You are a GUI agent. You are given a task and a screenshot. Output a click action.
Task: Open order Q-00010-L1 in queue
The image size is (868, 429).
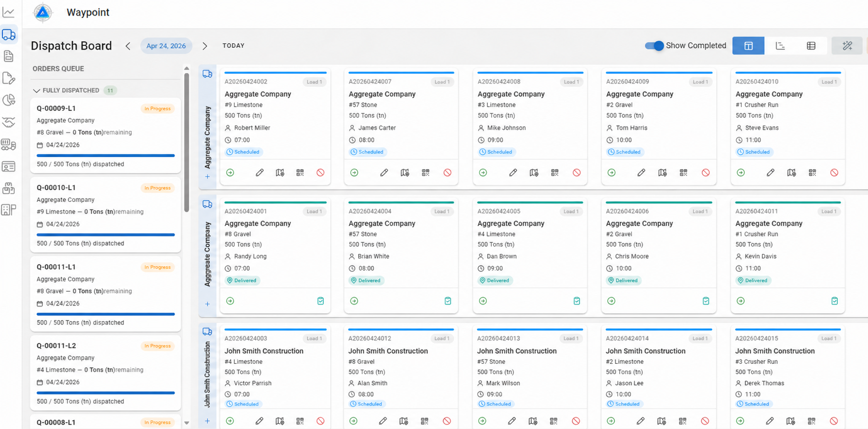[x=106, y=214]
